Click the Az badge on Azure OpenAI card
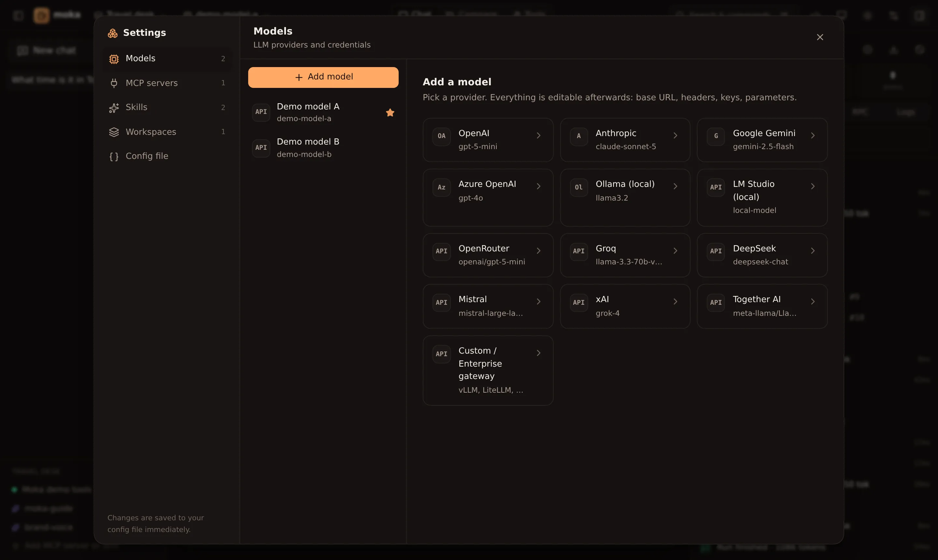Viewport: 938px width, 560px height. click(x=441, y=188)
